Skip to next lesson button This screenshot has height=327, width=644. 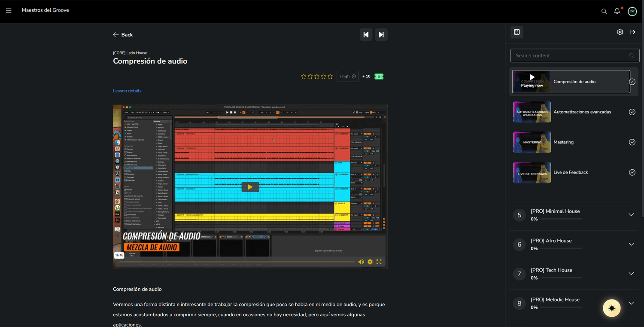click(381, 34)
